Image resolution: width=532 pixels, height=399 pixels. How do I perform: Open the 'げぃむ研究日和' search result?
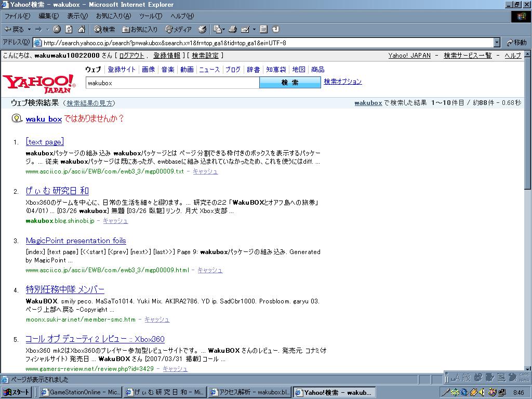coord(57,191)
